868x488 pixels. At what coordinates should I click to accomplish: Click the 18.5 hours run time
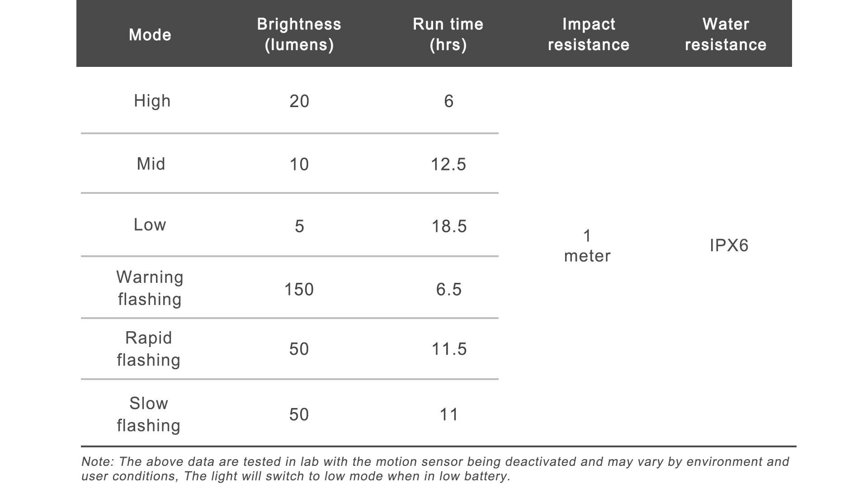[x=449, y=226]
